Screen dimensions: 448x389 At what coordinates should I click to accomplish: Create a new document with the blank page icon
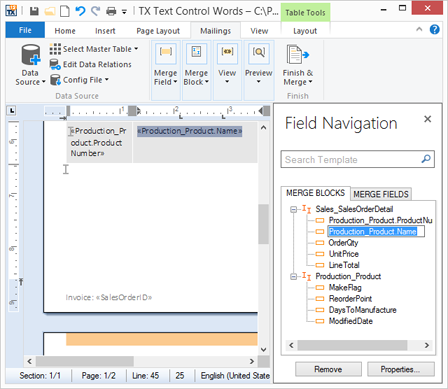(65, 11)
